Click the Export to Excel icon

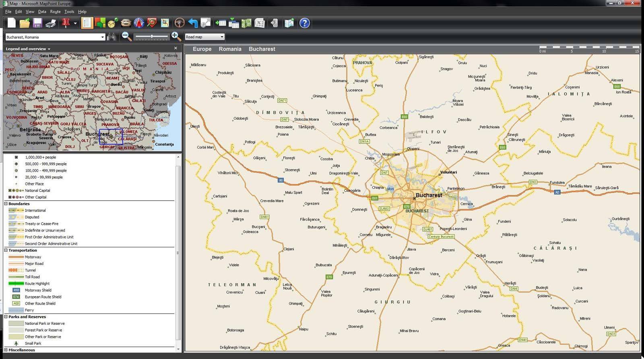click(260, 23)
